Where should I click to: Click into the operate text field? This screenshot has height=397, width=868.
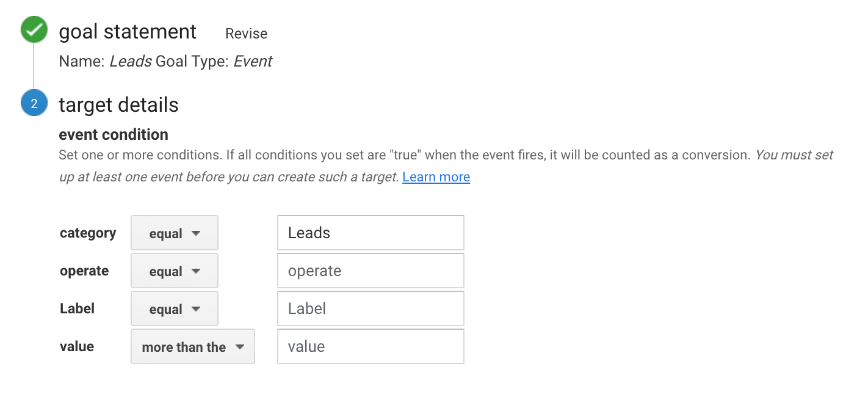[371, 271]
